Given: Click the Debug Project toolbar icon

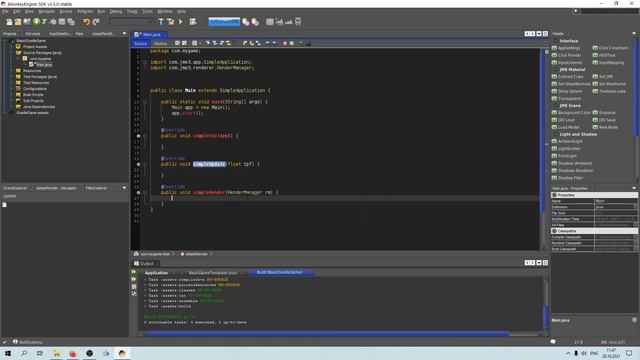Looking at the screenshot, I should click(193, 22).
